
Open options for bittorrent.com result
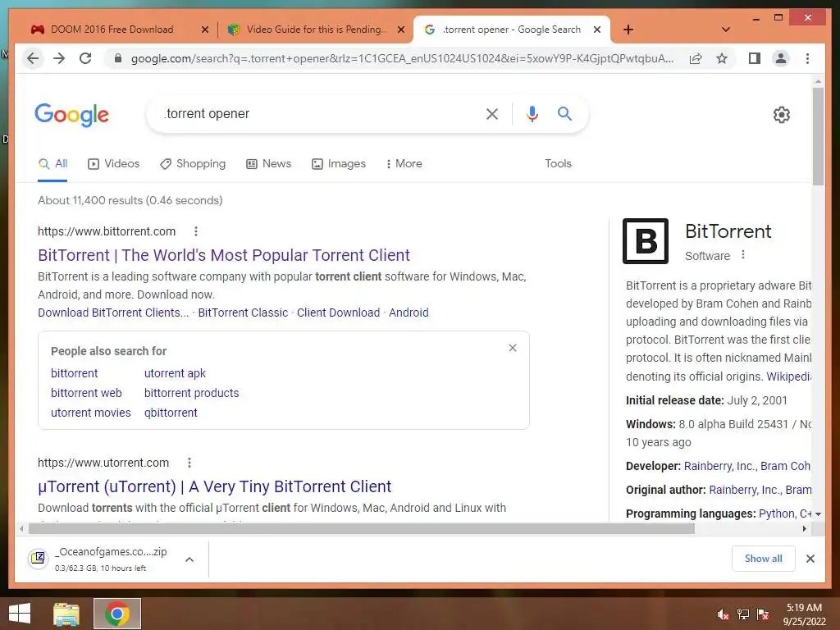tap(196, 231)
